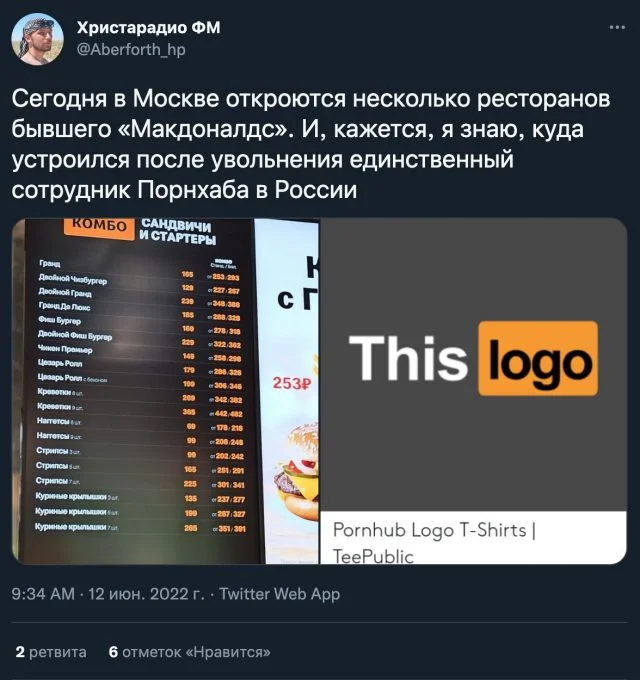Visit the @Aberforth_hp handle
Screen dimensions: 640x680
pyautogui.click(x=131, y=49)
